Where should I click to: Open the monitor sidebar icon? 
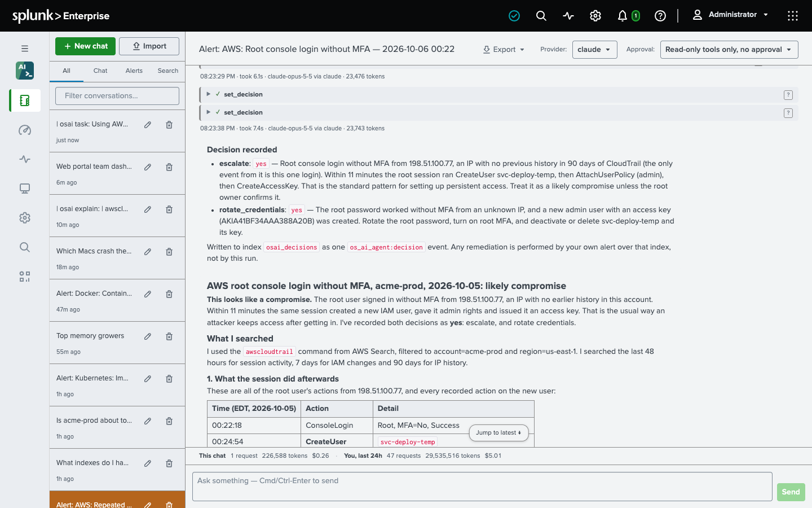pyautogui.click(x=25, y=189)
